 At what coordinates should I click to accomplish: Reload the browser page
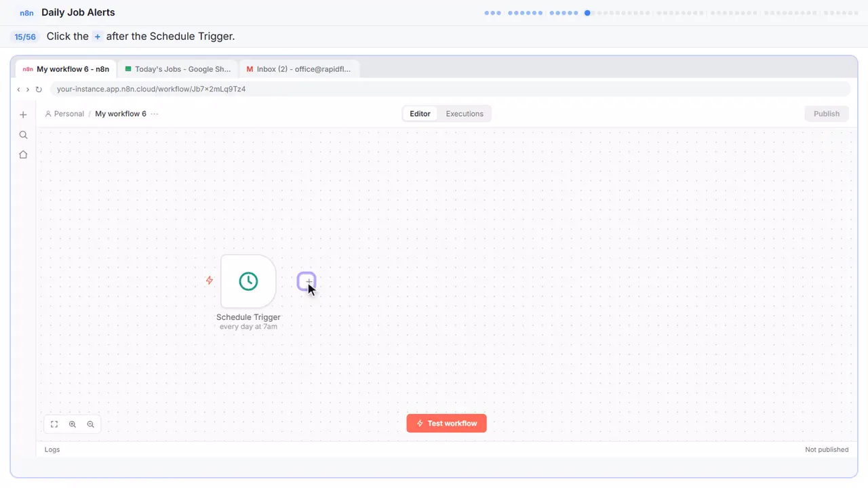39,89
